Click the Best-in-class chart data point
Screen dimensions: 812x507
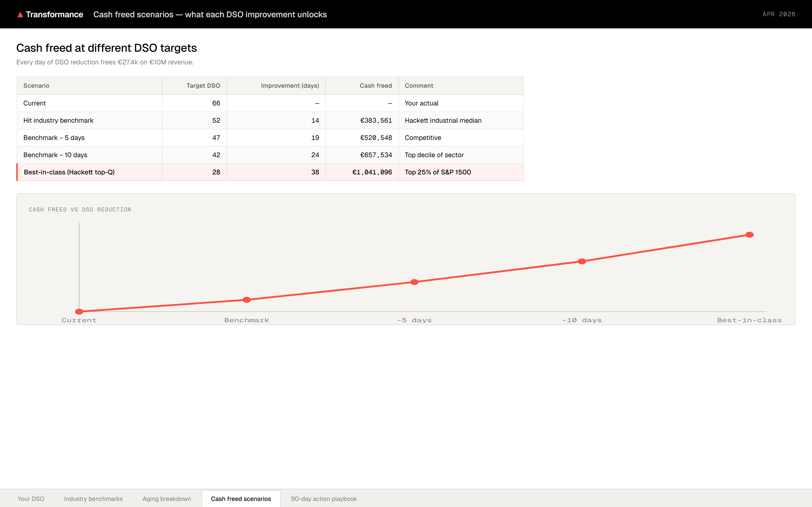pos(749,235)
